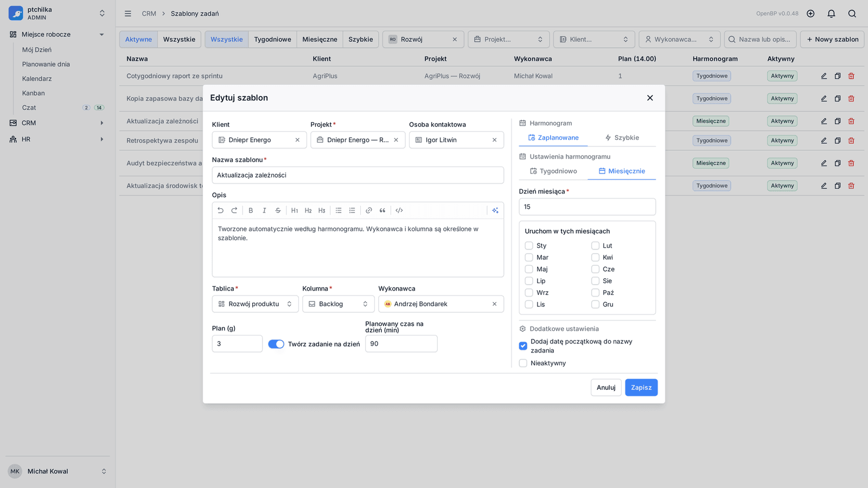Tick the Mar month checkbox

pos(529,258)
